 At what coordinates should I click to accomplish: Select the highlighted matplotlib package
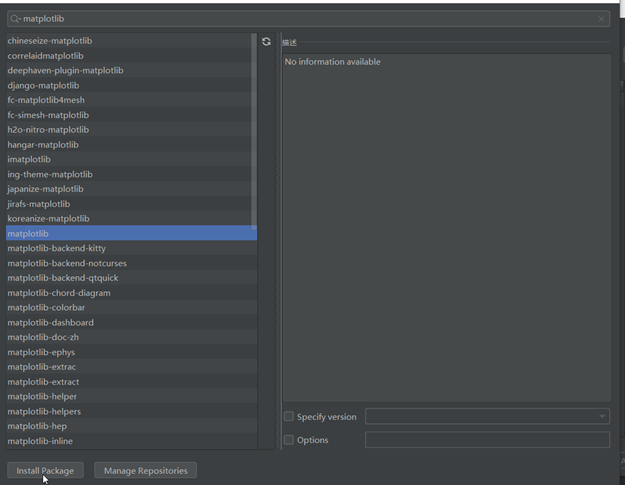coord(132,233)
